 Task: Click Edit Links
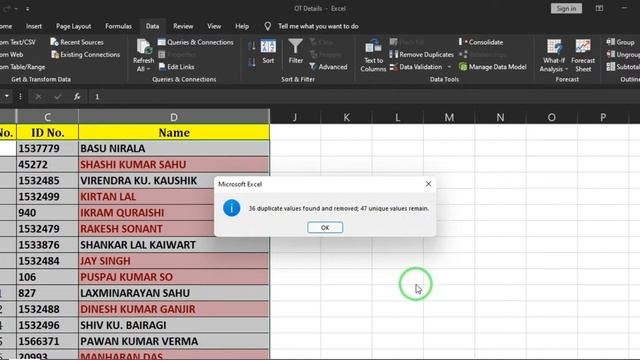[176, 67]
